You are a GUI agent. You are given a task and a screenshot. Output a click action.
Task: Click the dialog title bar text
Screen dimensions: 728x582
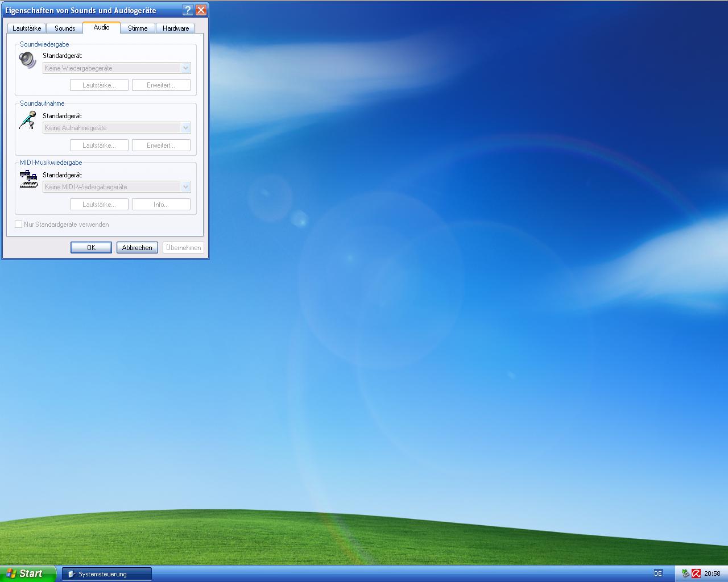point(81,10)
